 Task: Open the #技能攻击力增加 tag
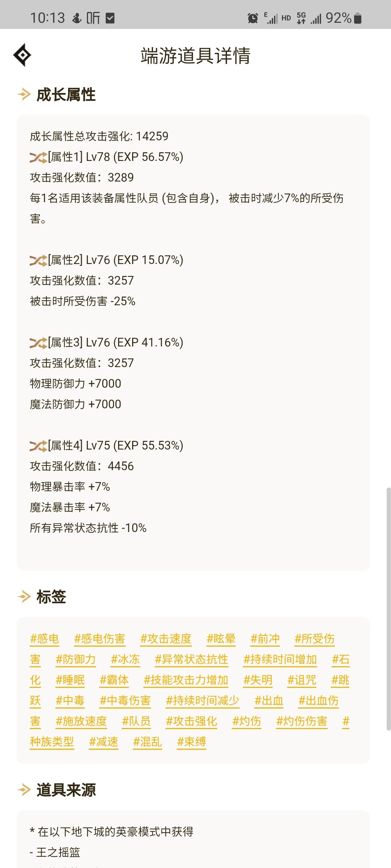186,680
